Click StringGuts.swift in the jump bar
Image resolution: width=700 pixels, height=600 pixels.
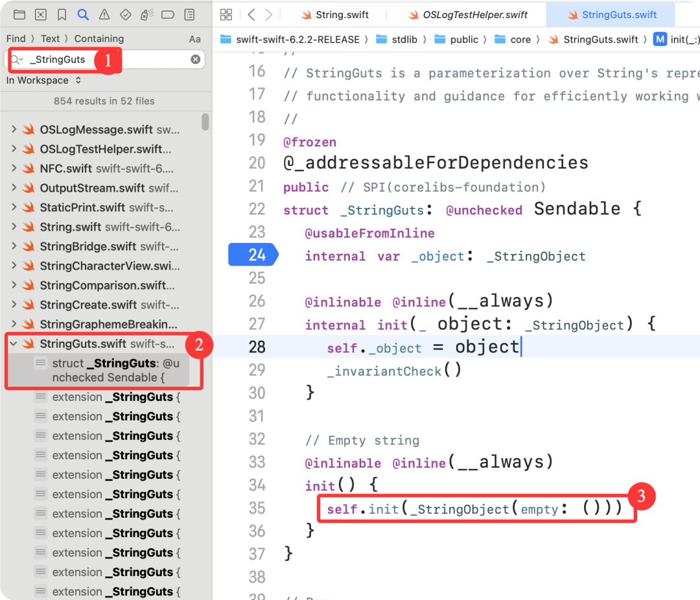(593, 40)
